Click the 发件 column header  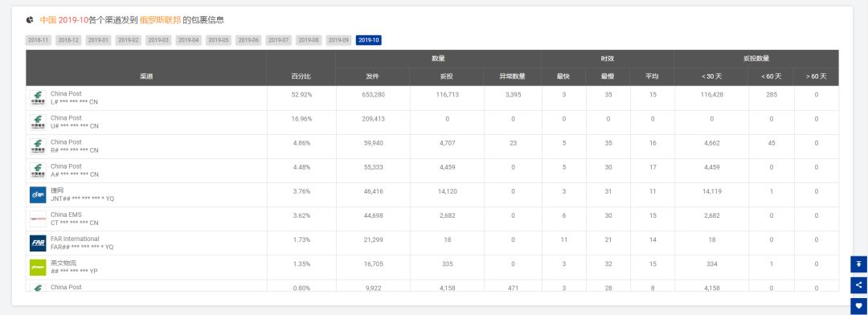coord(373,76)
